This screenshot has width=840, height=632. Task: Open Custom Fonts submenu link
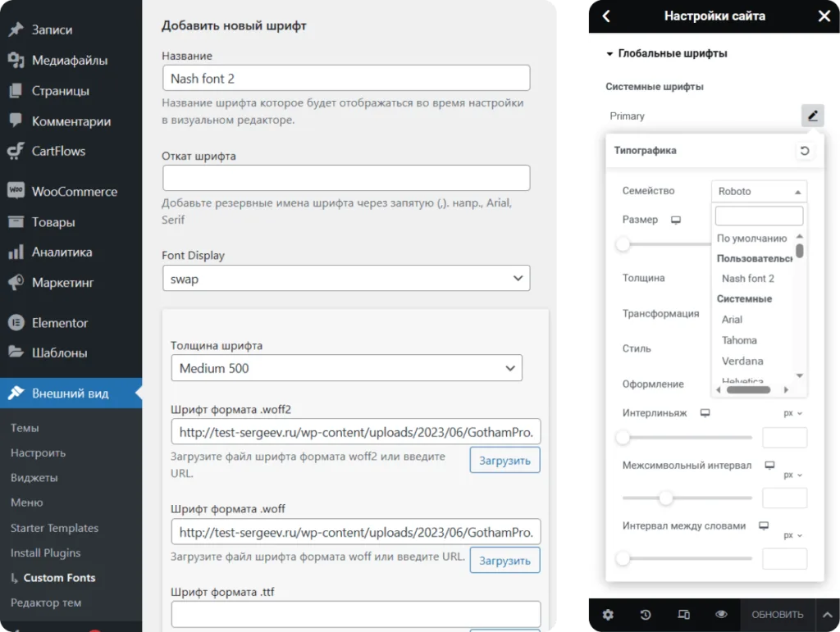click(59, 578)
